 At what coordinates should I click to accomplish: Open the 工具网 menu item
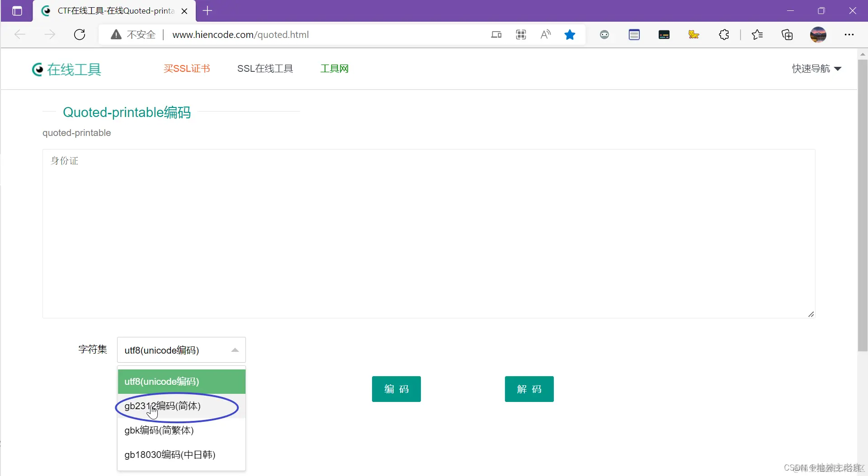point(335,69)
